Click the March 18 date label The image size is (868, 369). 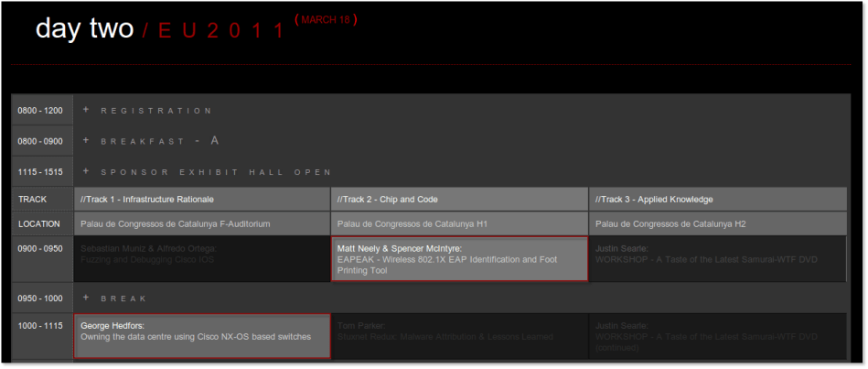tap(325, 19)
